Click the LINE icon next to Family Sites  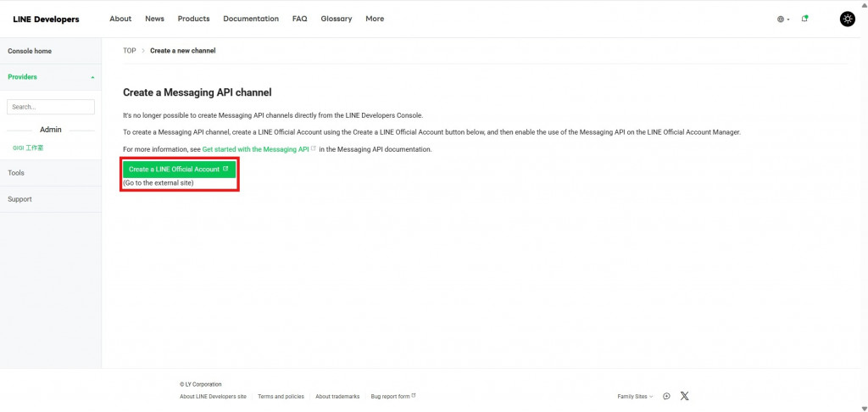coord(666,396)
